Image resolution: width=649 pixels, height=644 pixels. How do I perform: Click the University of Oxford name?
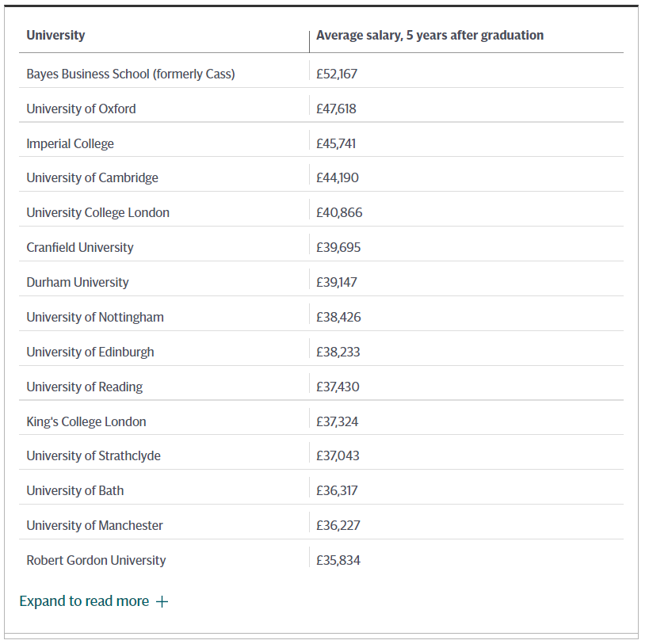(81, 109)
